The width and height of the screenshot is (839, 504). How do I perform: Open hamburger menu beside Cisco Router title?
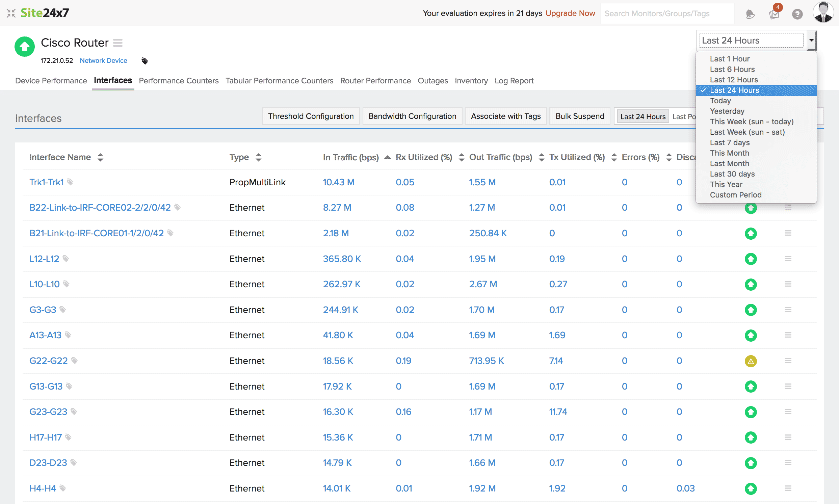click(x=118, y=43)
